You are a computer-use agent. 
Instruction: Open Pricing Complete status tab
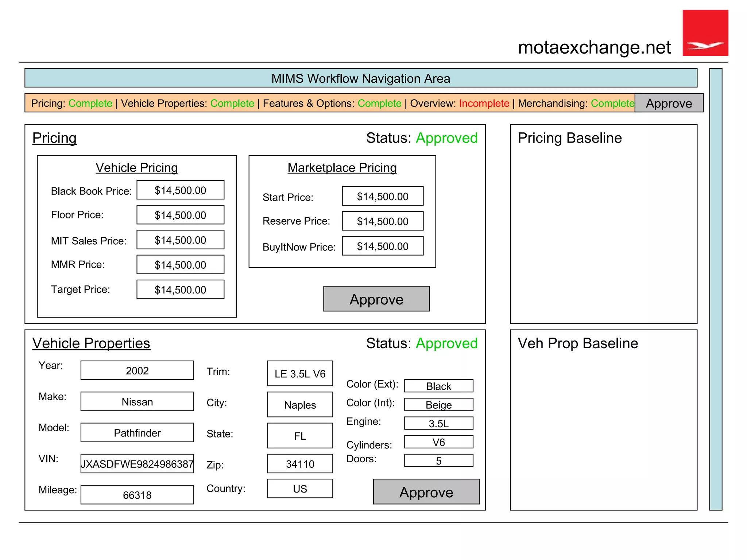click(x=71, y=103)
